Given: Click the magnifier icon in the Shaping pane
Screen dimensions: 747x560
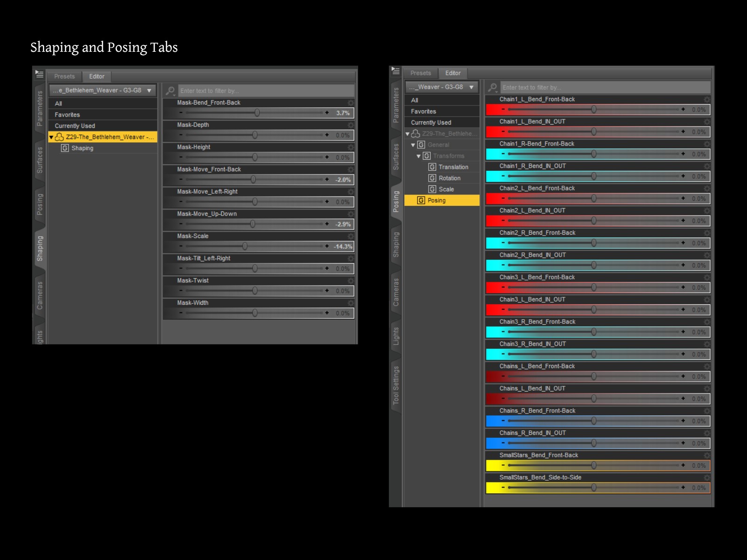Looking at the screenshot, I should click(x=170, y=91).
